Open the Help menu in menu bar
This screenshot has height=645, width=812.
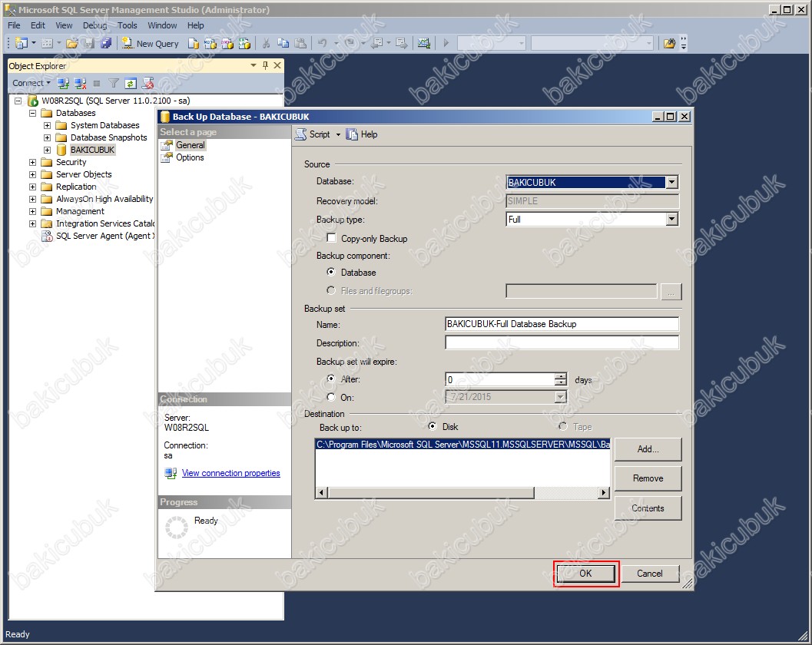[195, 25]
